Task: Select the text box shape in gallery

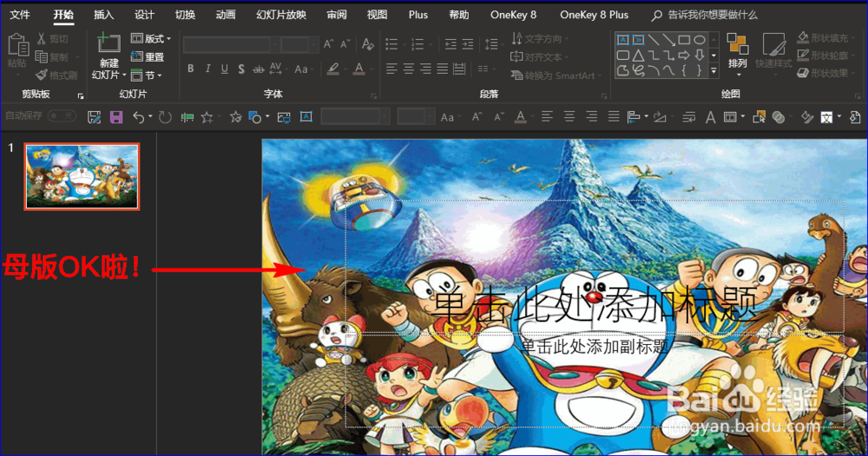Action: pyautogui.click(x=622, y=40)
